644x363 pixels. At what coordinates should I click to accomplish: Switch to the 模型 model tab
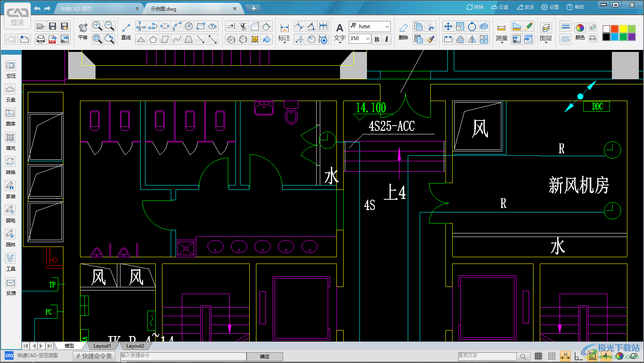[69, 346]
